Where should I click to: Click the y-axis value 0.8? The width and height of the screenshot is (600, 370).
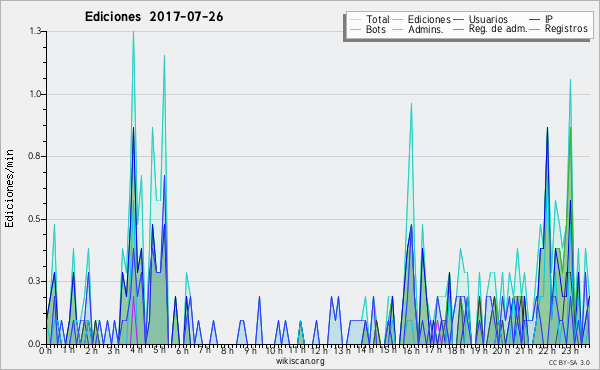click(x=35, y=156)
